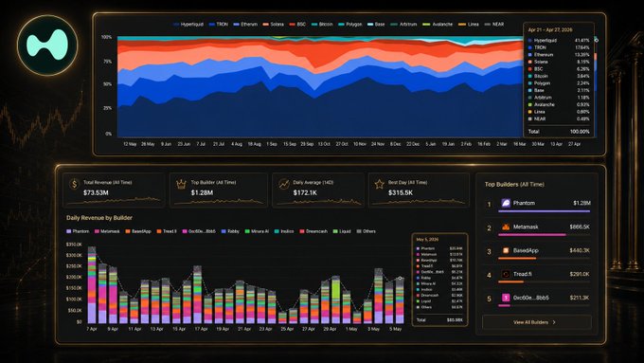Toggle BSC series in area chart legend
Screen dimensions: 644x363
coord(297,25)
